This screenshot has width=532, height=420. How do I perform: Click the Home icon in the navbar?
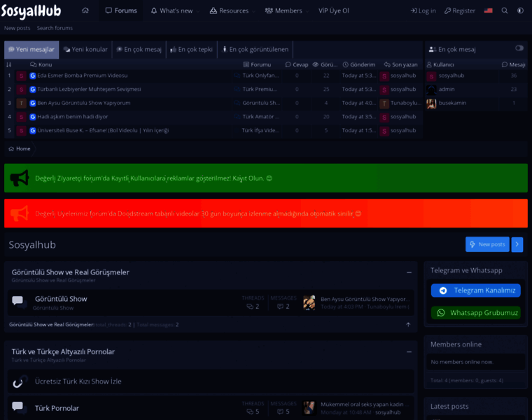[x=85, y=10]
